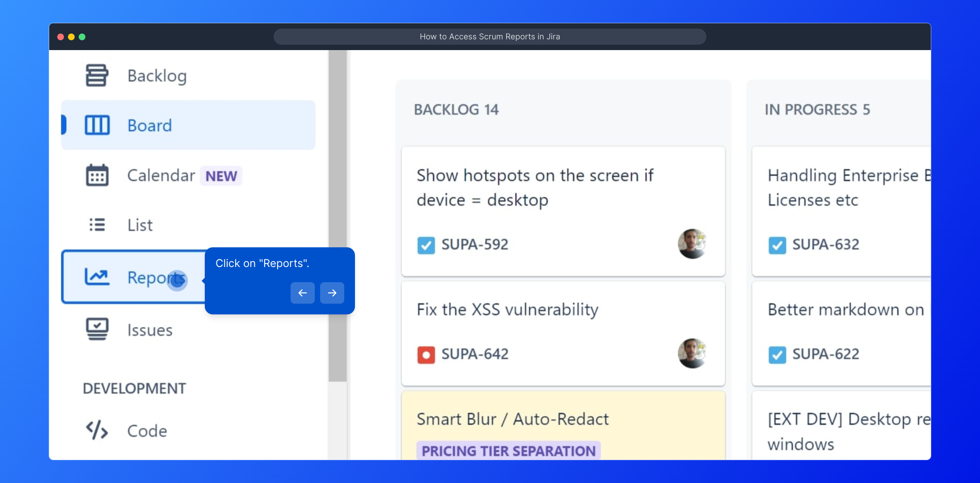Image resolution: width=980 pixels, height=483 pixels.
Task: Click the green macOS window button
Action: point(82,37)
